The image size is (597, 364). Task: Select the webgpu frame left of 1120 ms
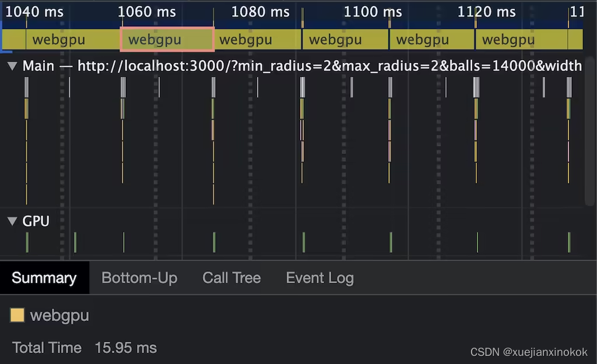(x=432, y=39)
